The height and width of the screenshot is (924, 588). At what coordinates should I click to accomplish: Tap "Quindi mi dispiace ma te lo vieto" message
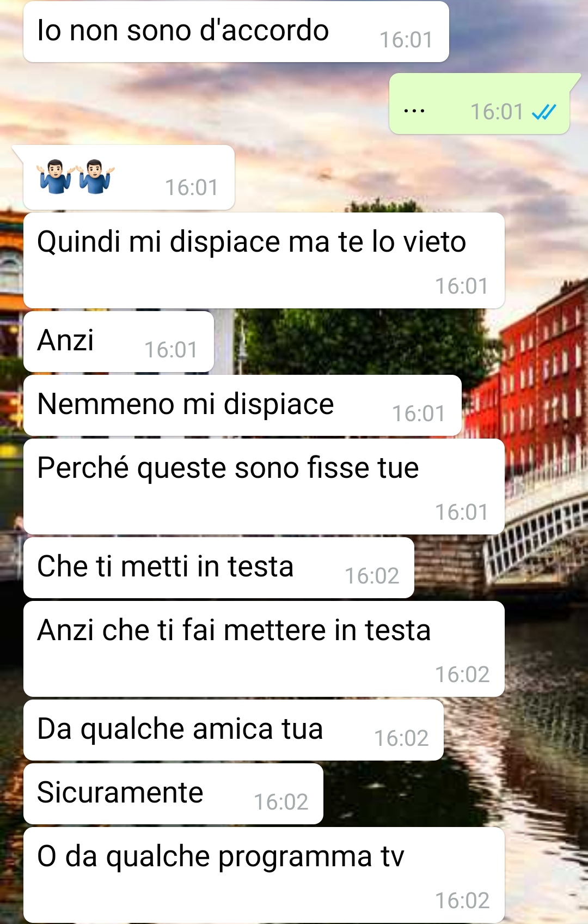[264, 260]
